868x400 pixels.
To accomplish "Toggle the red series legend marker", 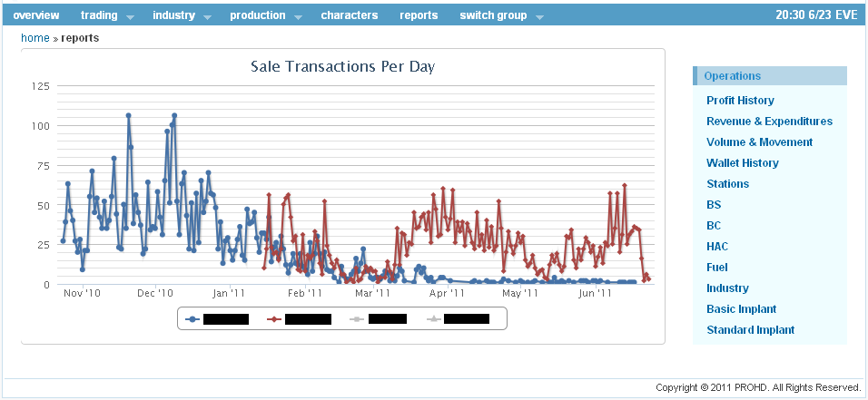I will [274, 319].
